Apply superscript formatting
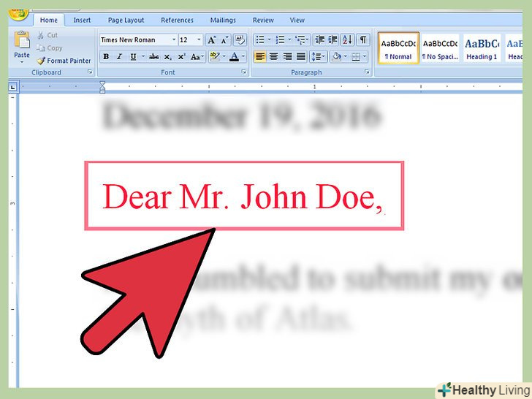This screenshot has width=532, height=399. coord(181,57)
